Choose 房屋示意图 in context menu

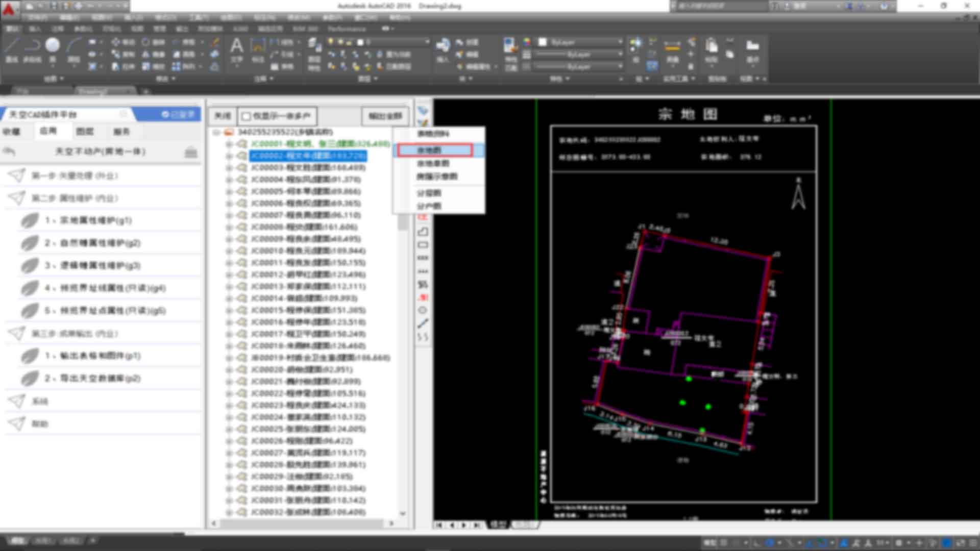437,177
